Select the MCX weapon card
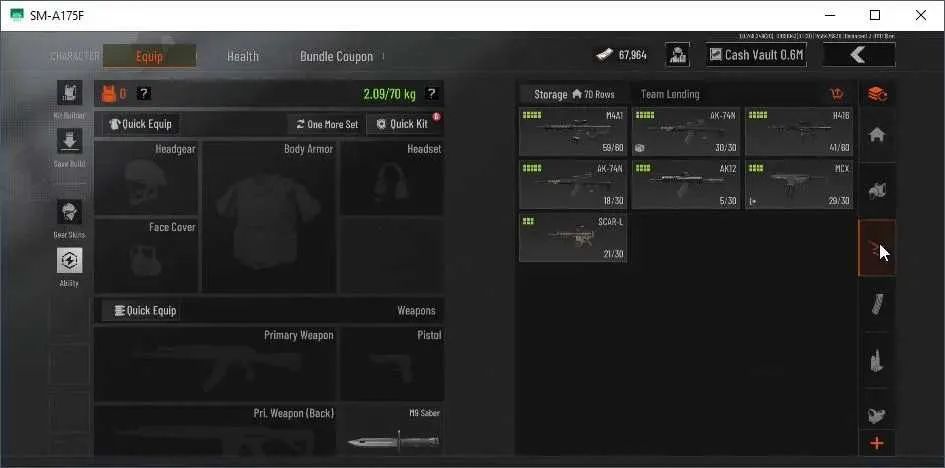This screenshot has height=468, width=945. (x=799, y=185)
